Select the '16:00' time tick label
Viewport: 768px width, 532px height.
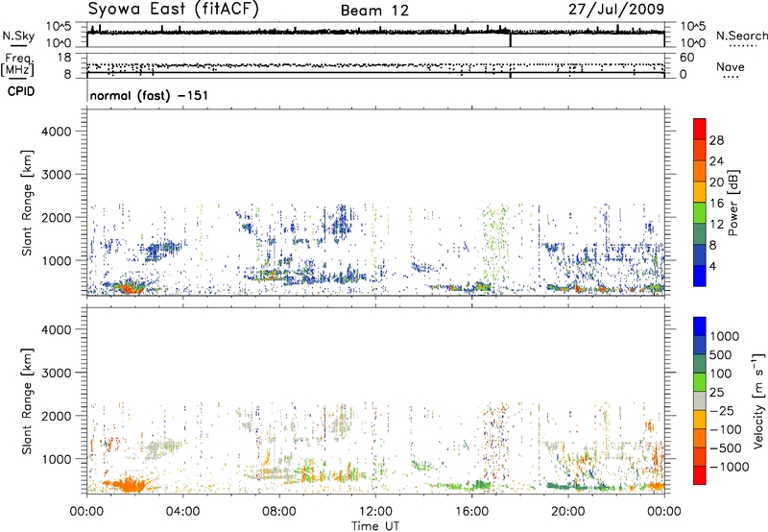471,512
